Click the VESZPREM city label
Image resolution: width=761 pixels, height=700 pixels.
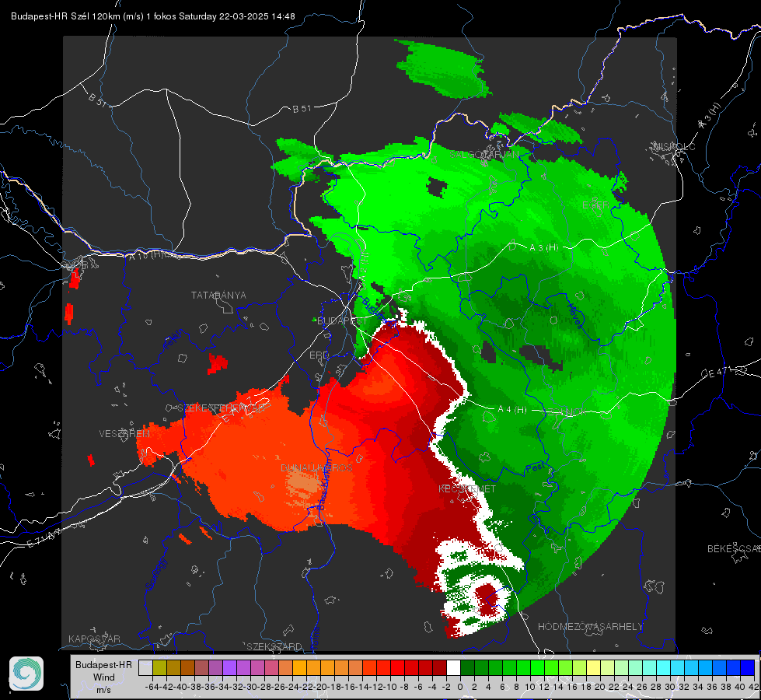click(124, 434)
